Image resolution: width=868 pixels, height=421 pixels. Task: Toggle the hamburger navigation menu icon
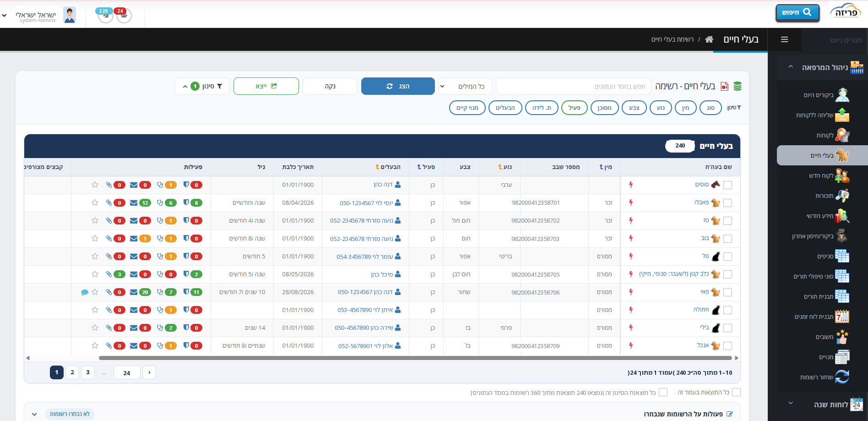(x=784, y=40)
